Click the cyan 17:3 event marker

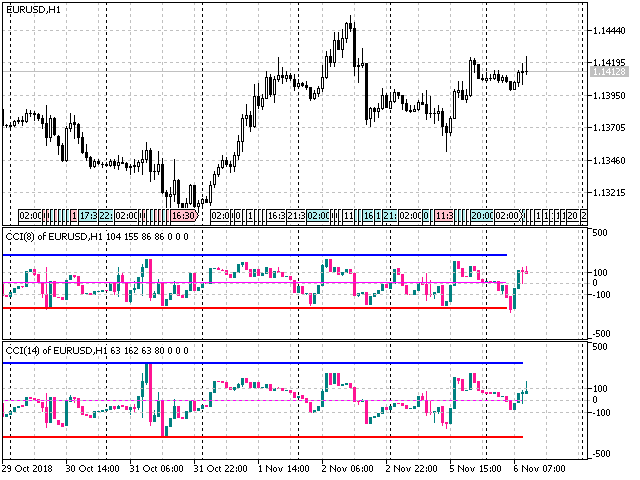(88, 215)
